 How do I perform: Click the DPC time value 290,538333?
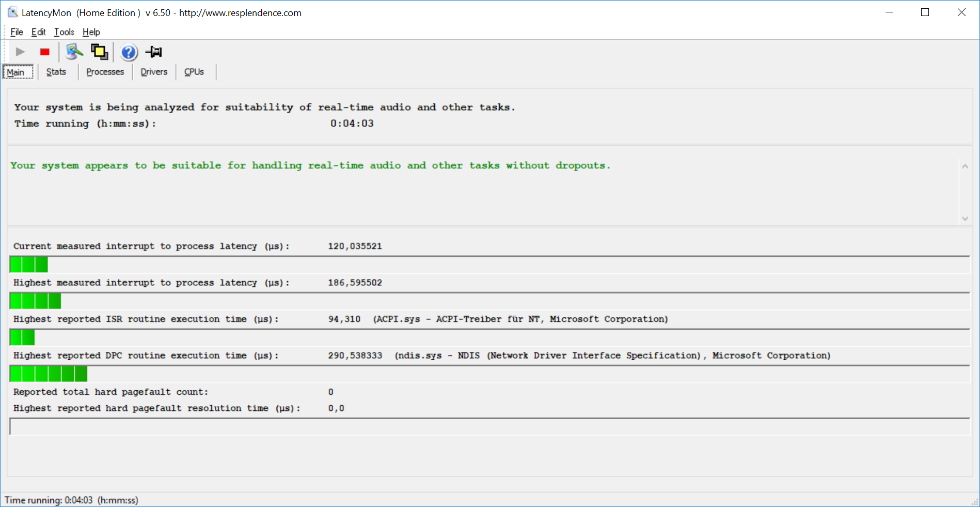point(355,356)
